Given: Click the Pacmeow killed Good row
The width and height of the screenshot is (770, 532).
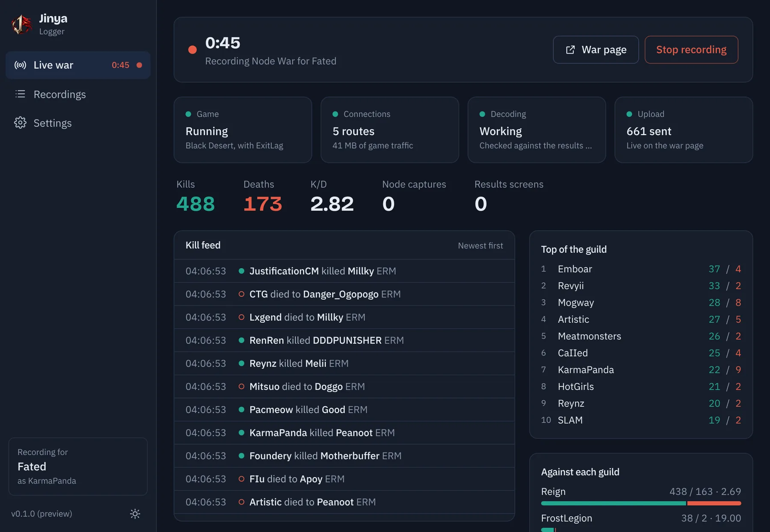Looking at the screenshot, I should [x=344, y=410].
